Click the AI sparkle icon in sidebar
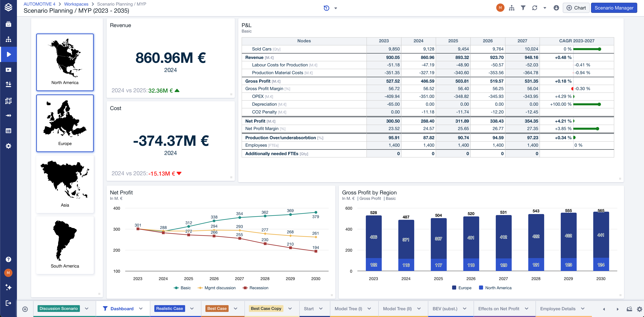 [x=8, y=287]
